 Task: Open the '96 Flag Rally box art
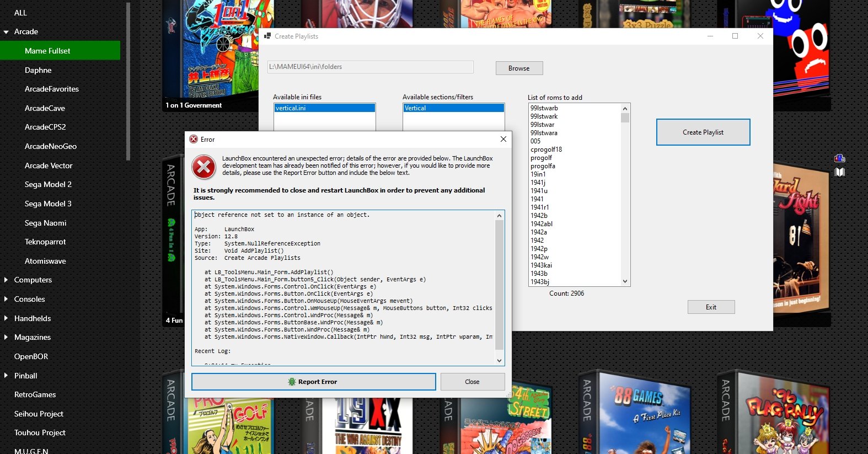(x=774, y=413)
